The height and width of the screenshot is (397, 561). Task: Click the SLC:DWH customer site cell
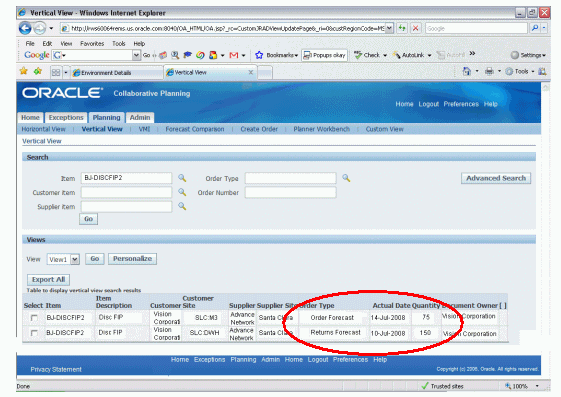[204, 333]
